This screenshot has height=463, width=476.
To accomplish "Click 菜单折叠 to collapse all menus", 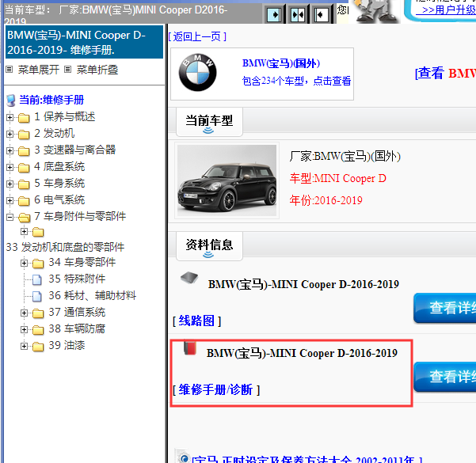I will click(97, 70).
